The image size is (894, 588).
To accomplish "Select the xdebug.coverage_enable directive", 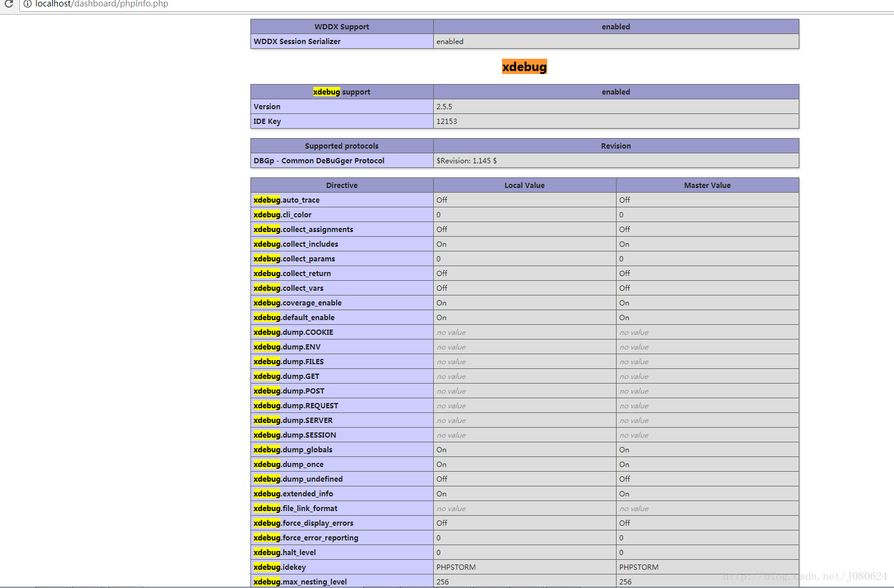I will tap(342, 303).
